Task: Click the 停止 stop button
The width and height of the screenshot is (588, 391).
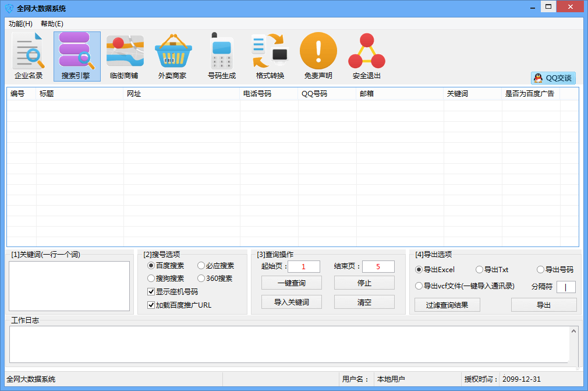Action: 364,283
